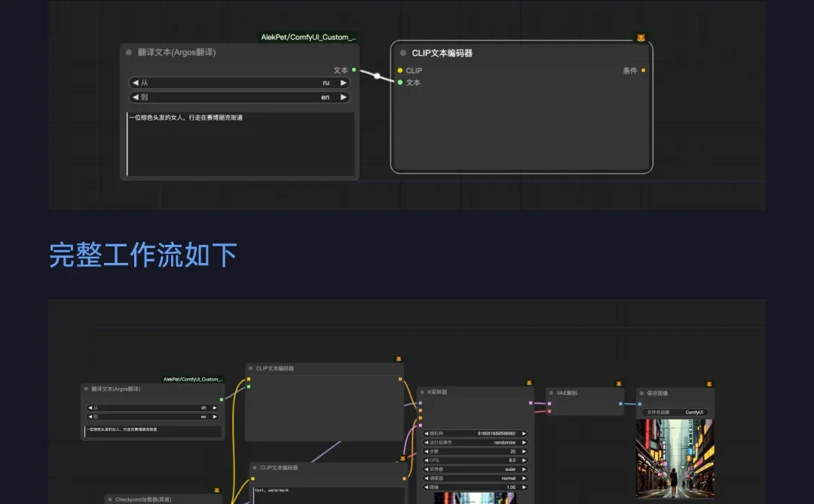Click the fox badge above the VAE解码 node
The width and height of the screenshot is (814, 504).
pos(619,383)
